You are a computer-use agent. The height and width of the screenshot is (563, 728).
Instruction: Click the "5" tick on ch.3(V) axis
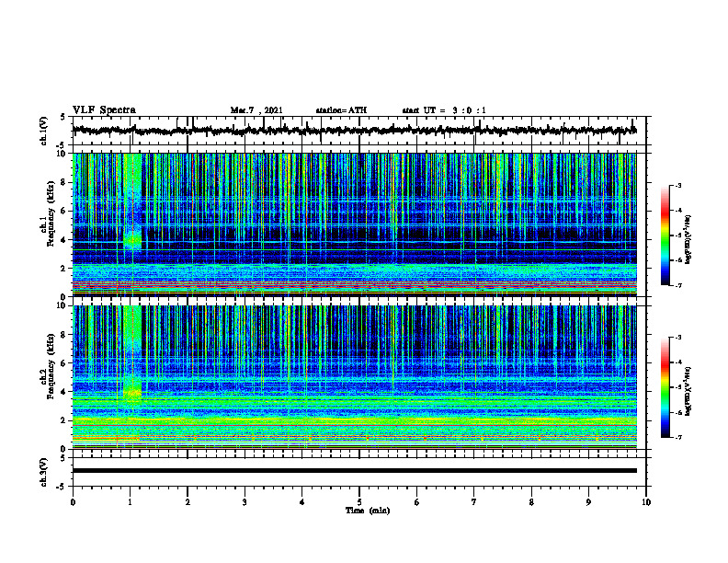pyautogui.click(x=63, y=458)
